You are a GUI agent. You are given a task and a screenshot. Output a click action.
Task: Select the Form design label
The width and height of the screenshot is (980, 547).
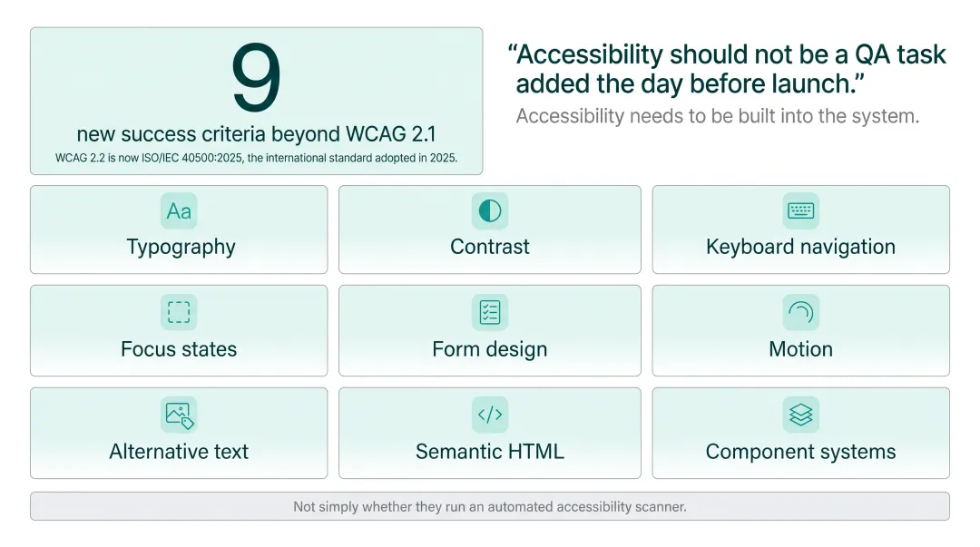[490, 349]
